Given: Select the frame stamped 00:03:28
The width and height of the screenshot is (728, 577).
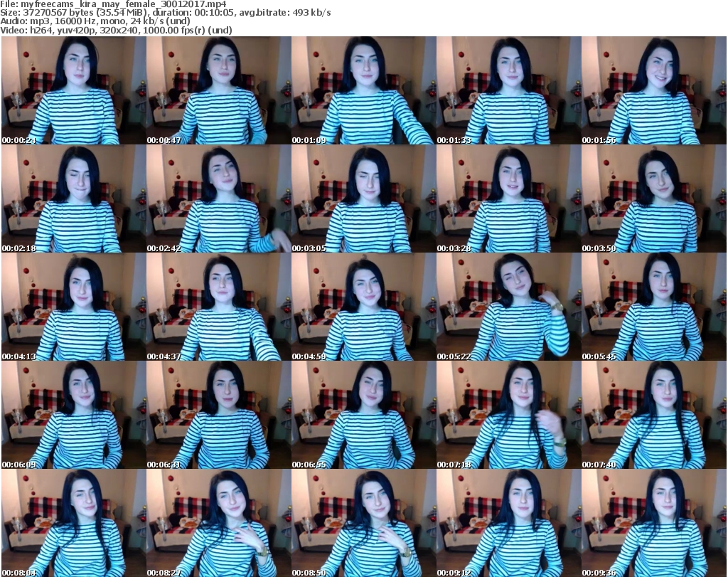Looking at the screenshot, I should (508, 198).
